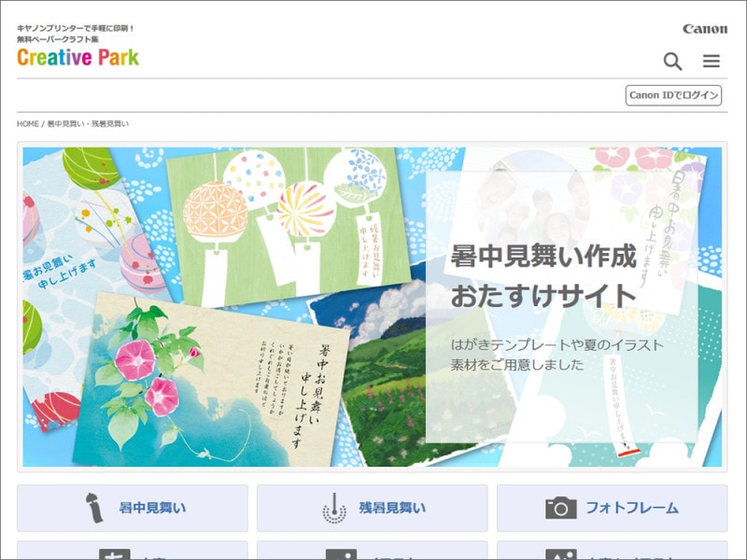The image size is (747, 560).
Task: Click the Canon IDでログイン login button
Action: pyautogui.click(x=674, y=94)
